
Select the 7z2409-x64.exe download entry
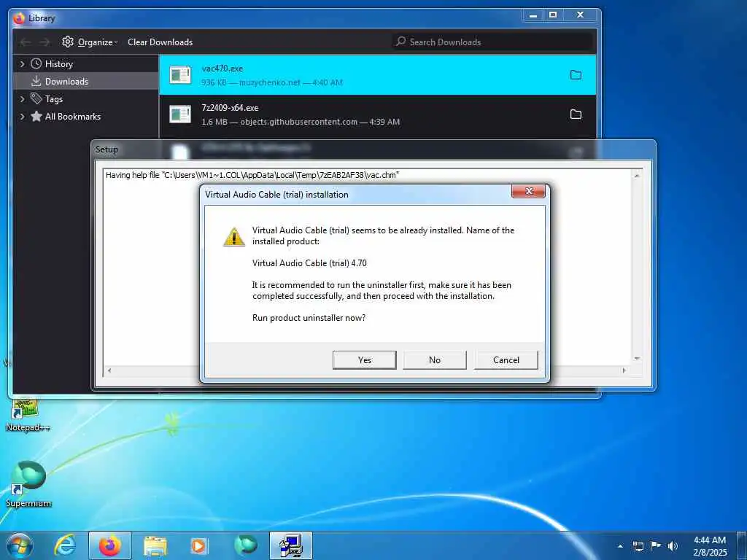click(377, 114)
